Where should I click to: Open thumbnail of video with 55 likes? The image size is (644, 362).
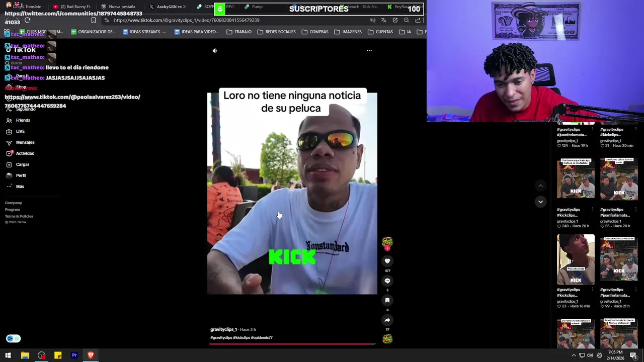click(x=619, y=179)
